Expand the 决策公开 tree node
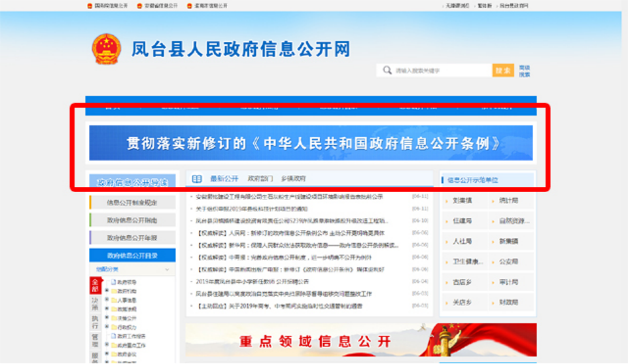This screenshot has width=628, height=364. [106, 318]
